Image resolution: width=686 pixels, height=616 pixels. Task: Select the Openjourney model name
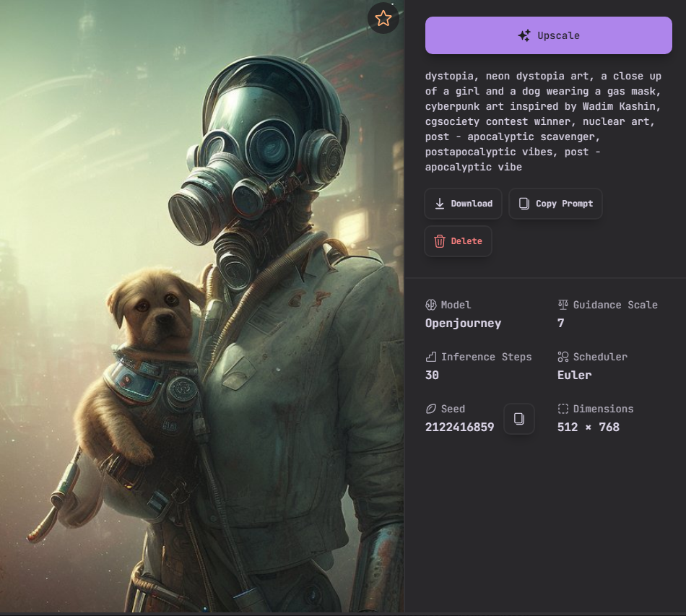(x=463, y=323)
